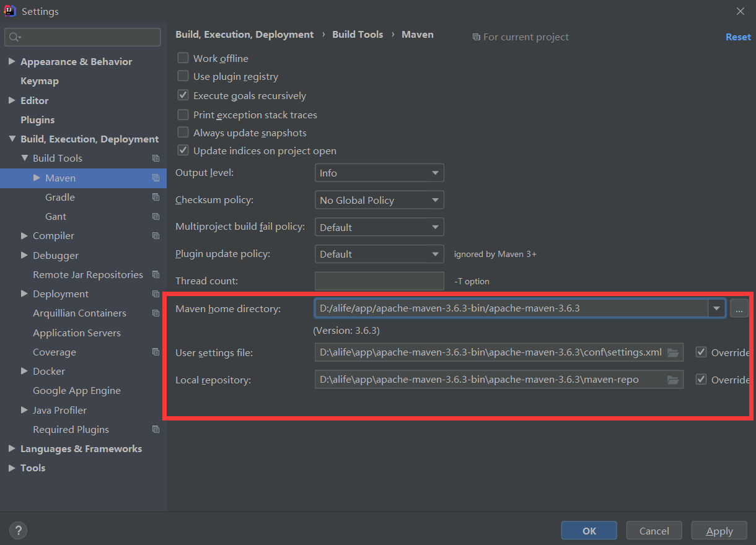
Task: Expand the Compiler tree node
Action: tap(24, 236)
